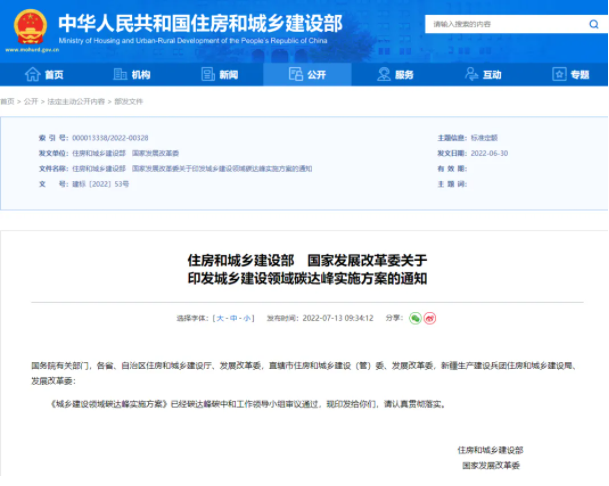609x486 pixels.
Task: Share via the red Weibo icon
Action: coord(430,318)
